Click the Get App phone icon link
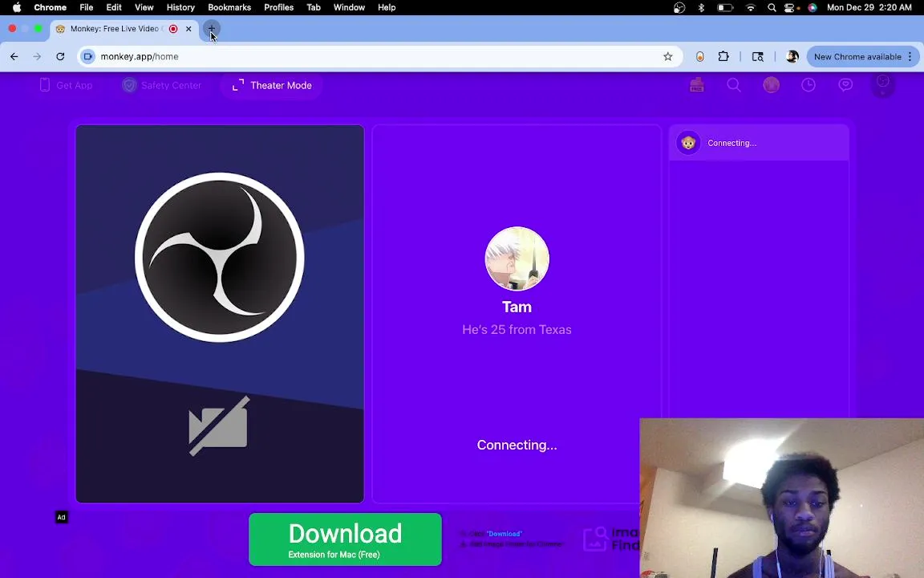The width and height of the screenshot is (924, 578). click(x=66, y=85)
